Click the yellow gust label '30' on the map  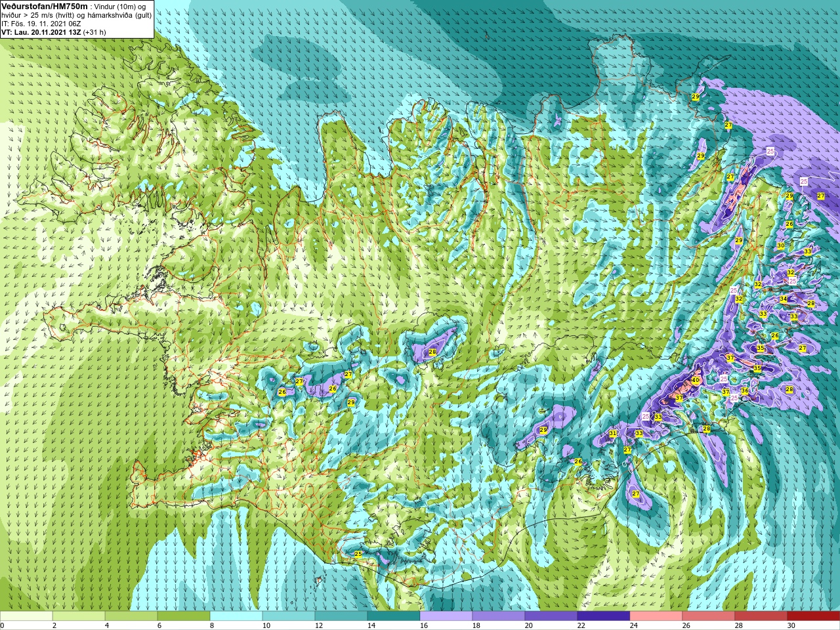[781, 246]
